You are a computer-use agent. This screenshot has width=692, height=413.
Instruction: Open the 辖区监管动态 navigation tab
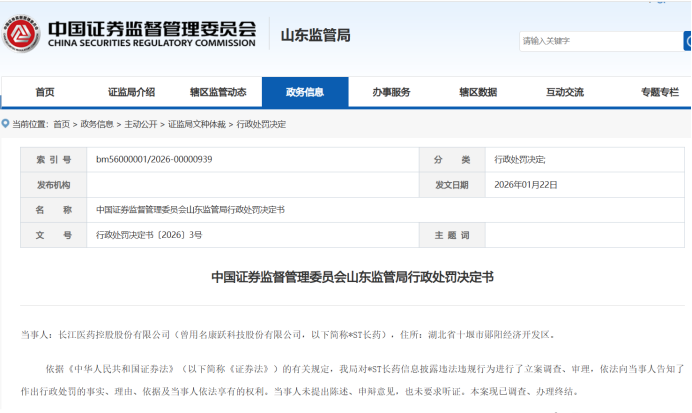pos(218,92)
